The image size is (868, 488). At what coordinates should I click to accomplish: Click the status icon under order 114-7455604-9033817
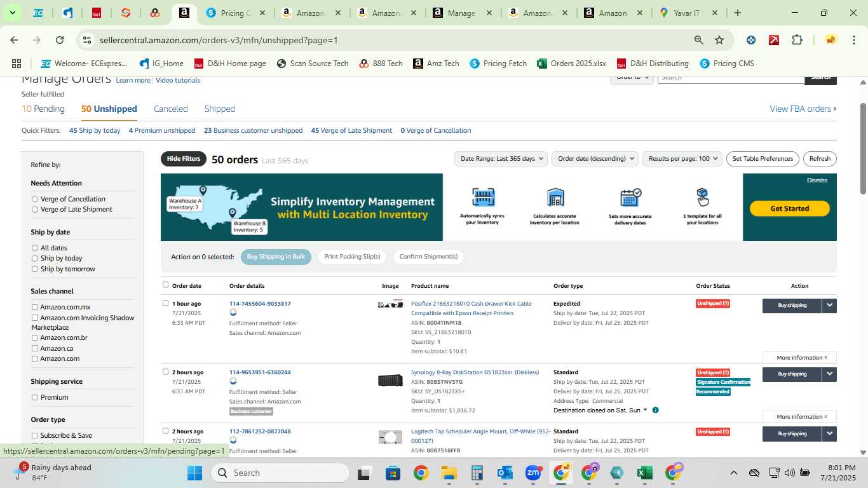click(233, 313)
